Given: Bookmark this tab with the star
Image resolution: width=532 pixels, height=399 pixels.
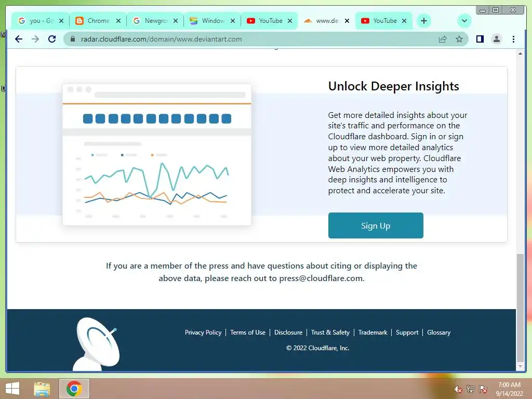Looking at the screenshot, I should 459,39.
